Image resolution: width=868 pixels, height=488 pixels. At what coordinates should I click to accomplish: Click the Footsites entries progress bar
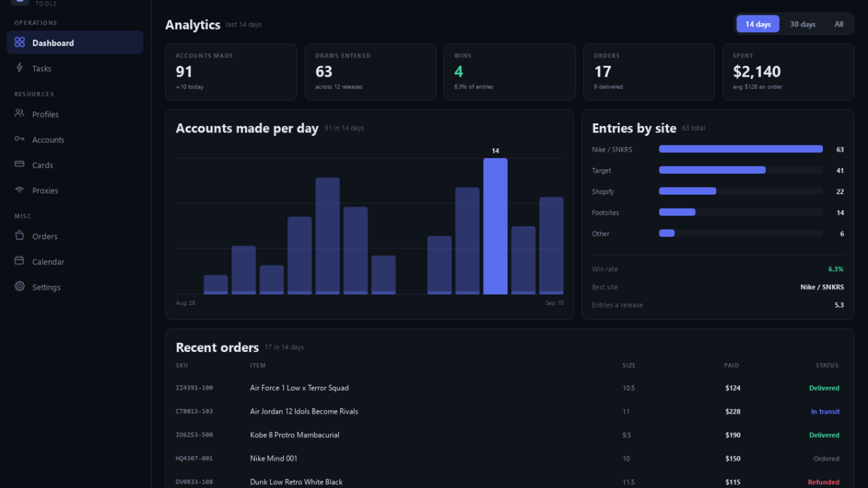coord(741,212)
